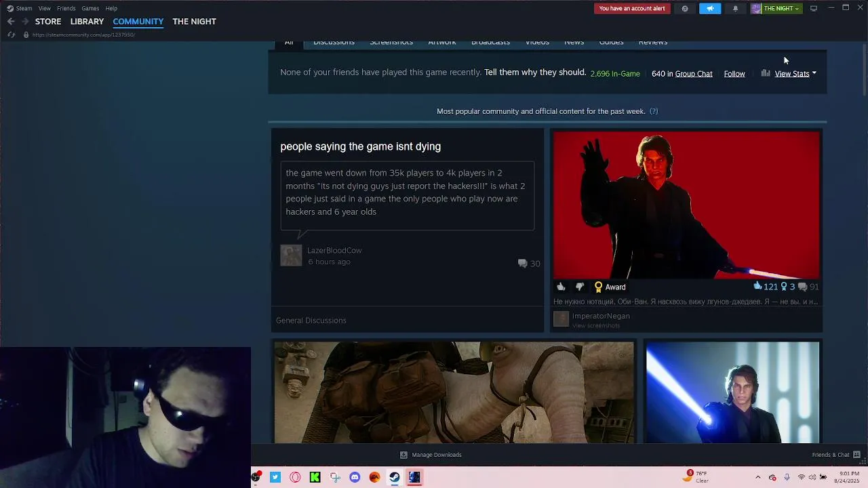Open the volume control in the system tray
Screen dimensions: 868x488
click(x=812, y=477)
